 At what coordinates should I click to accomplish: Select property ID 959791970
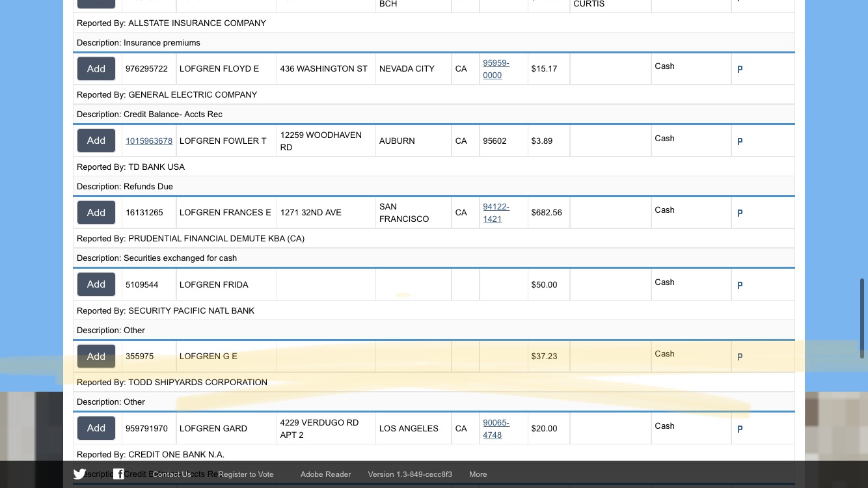pos(146,429)
